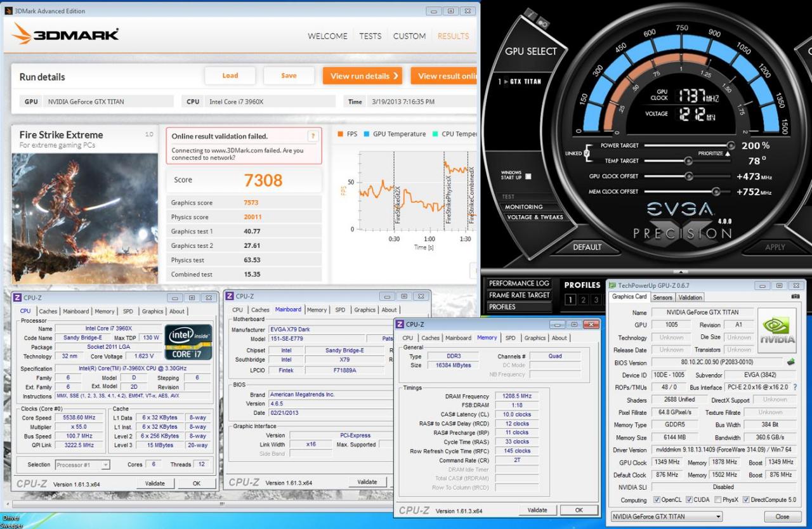
Task: Click the CPU-Z icon in the CPU tab window title bar
Action: pos(17,297)
